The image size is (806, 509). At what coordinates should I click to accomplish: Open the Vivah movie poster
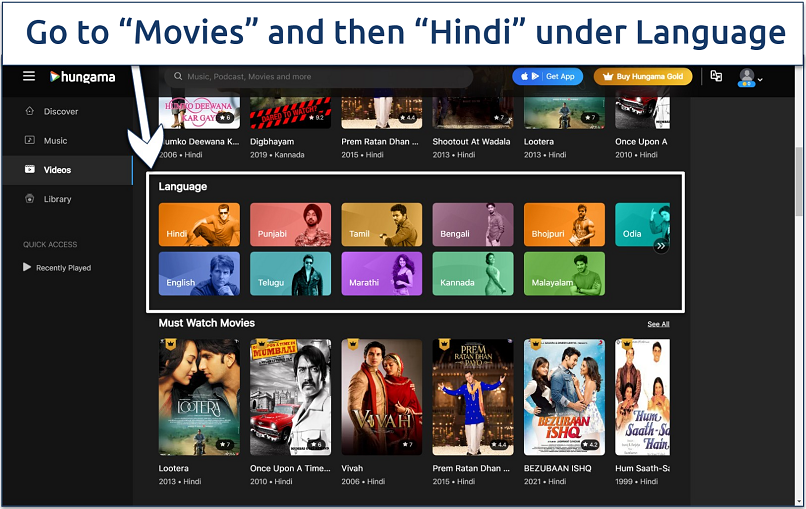[x=381, y=397]
